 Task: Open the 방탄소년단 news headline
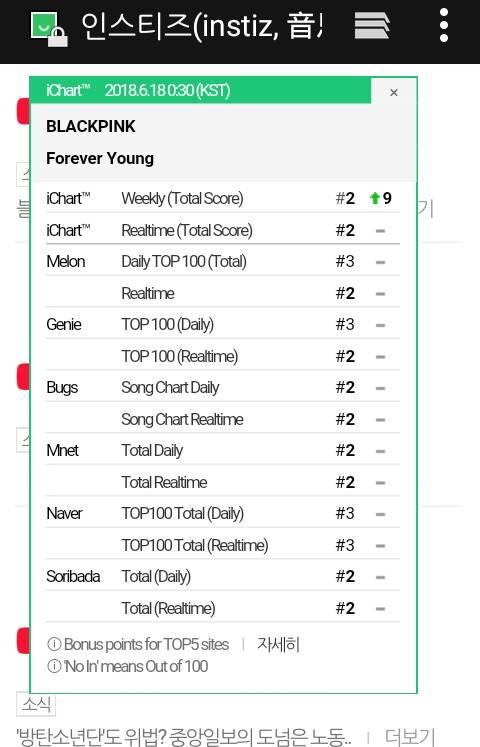coord(184,737)
